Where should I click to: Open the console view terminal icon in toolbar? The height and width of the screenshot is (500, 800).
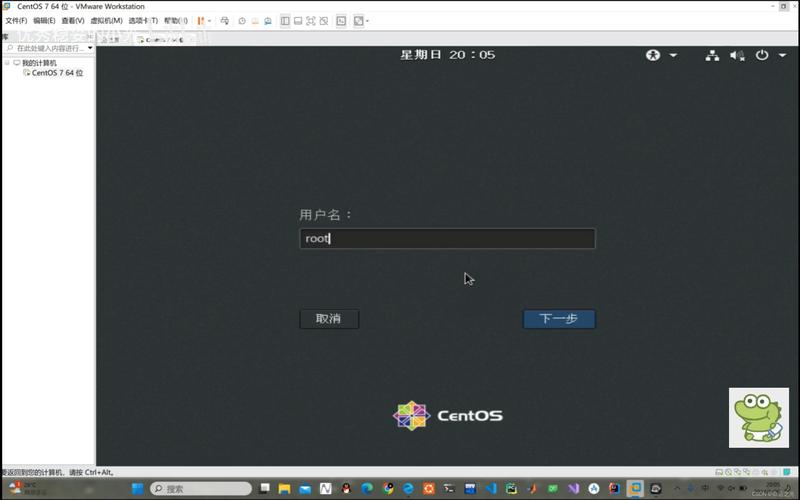click(341, 21)
